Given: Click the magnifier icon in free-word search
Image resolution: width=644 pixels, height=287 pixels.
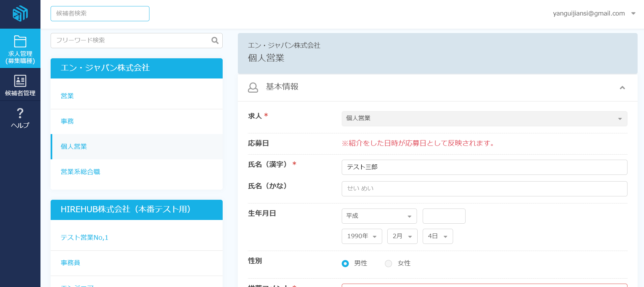Looking at the screenshot, I should pyautogui.click(x=215, y=40).
